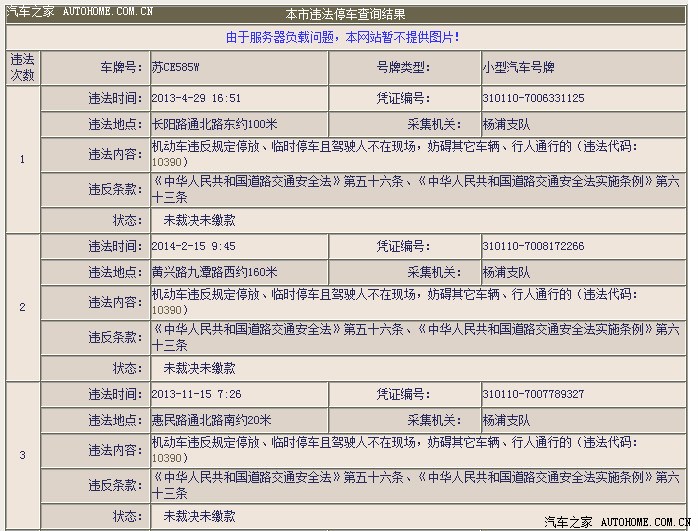Click row number 3 in the count column
This screenshot has width=698, height=531.
click(x=22, y=455)
